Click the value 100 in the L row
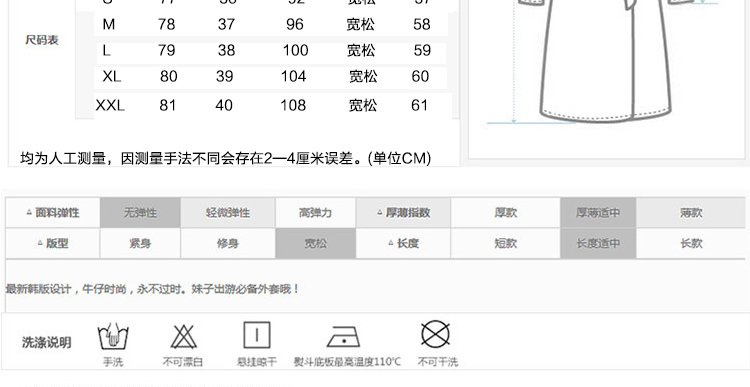This screenshot has width=750, height=387. click(296, 50)
